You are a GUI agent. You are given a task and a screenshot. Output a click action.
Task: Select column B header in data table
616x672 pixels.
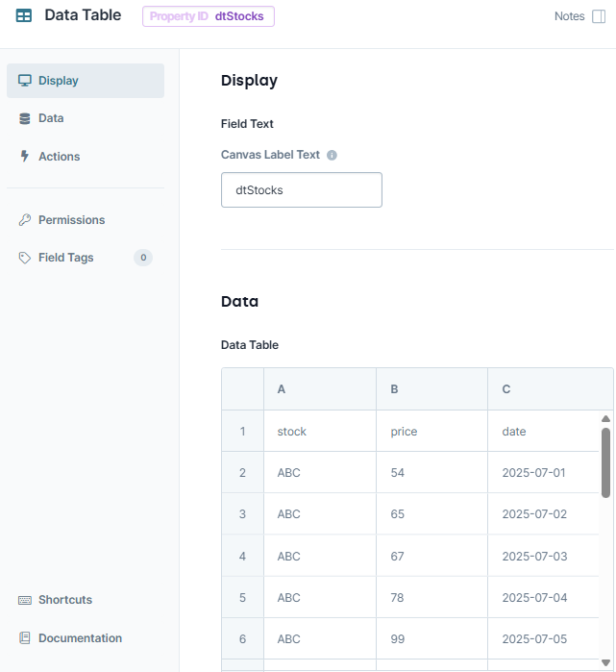coord(431,389)
